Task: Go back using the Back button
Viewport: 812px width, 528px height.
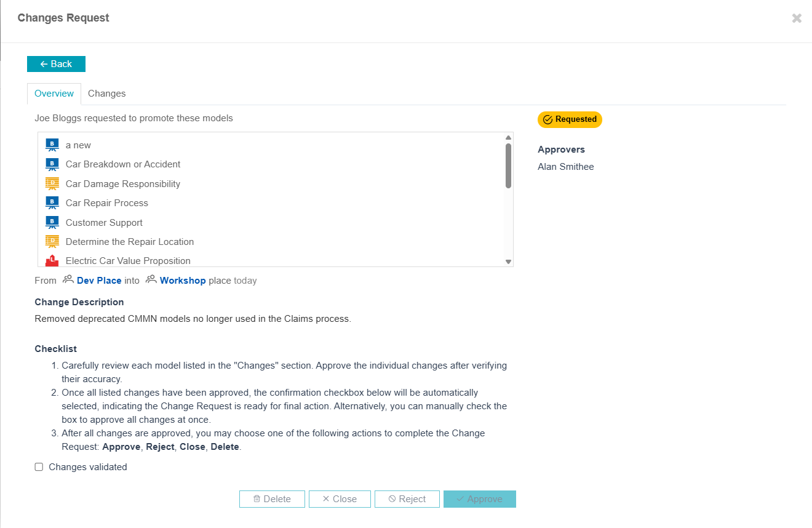Action: pyautogui.click(x=56, y=64)
